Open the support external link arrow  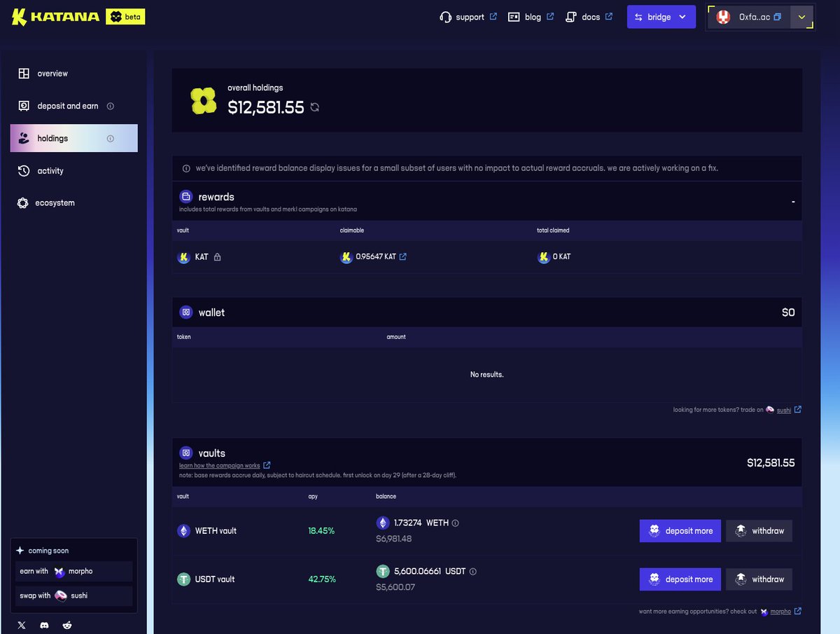tap(493, 16)
